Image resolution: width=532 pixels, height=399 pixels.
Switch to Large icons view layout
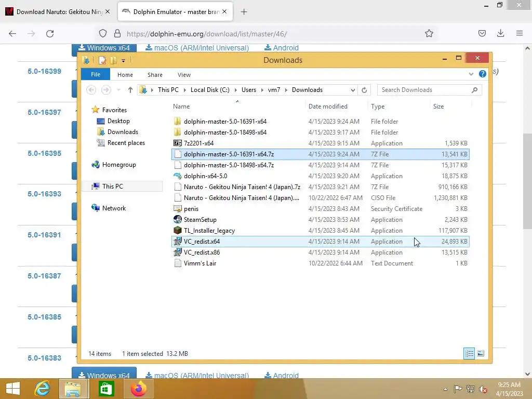click(481, 353)
